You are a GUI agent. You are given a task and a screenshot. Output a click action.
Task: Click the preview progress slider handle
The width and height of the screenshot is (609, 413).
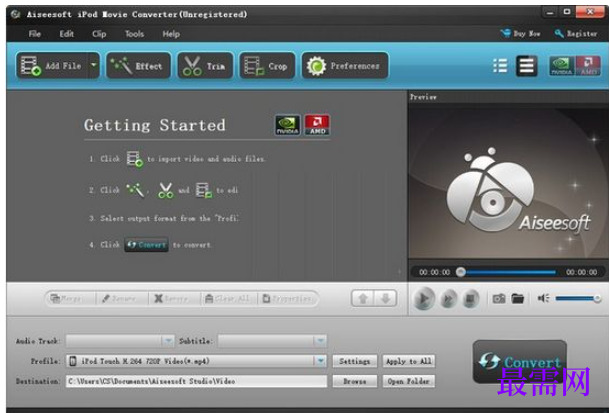coord(461,272)
